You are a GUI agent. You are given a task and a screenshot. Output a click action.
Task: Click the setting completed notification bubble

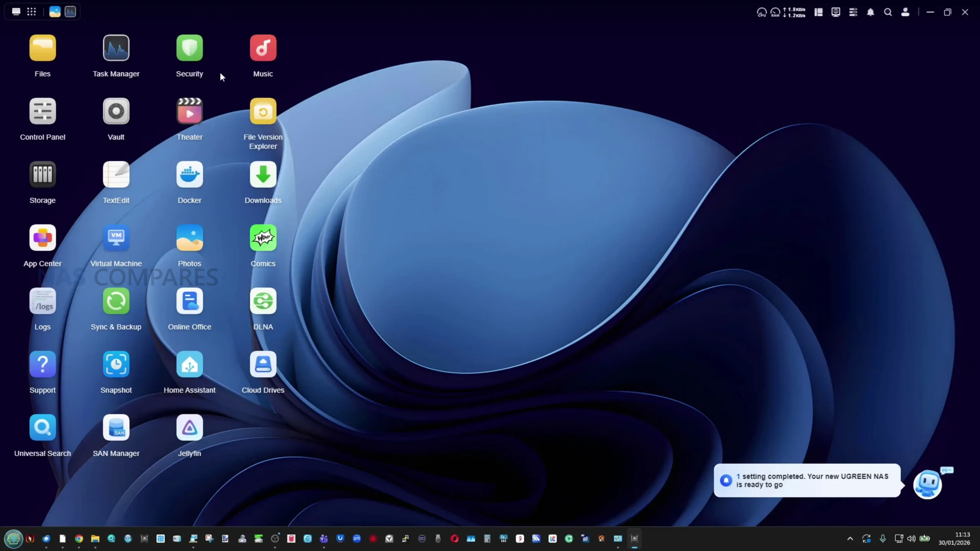[x=807, y=480]
